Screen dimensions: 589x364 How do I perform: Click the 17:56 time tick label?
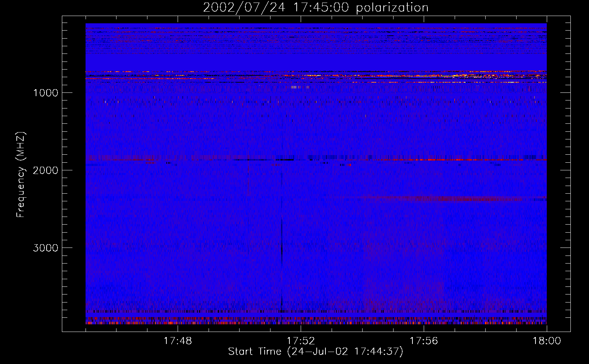424,341
